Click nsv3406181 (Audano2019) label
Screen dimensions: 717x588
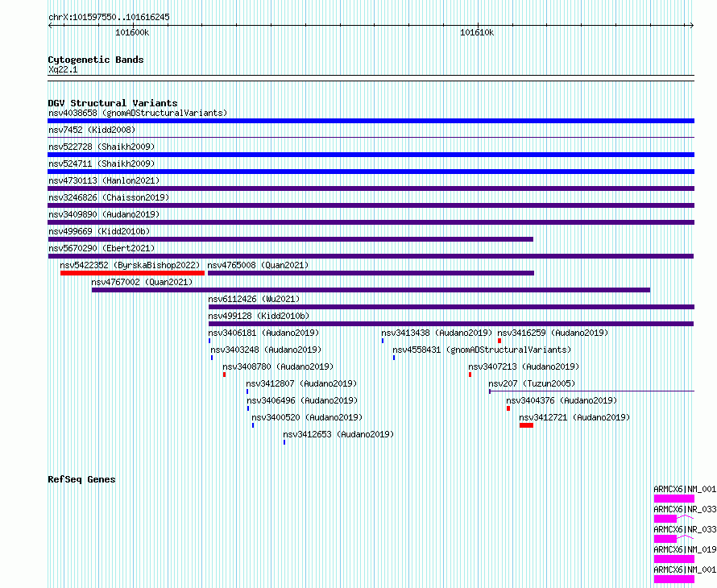pos(263,333)
